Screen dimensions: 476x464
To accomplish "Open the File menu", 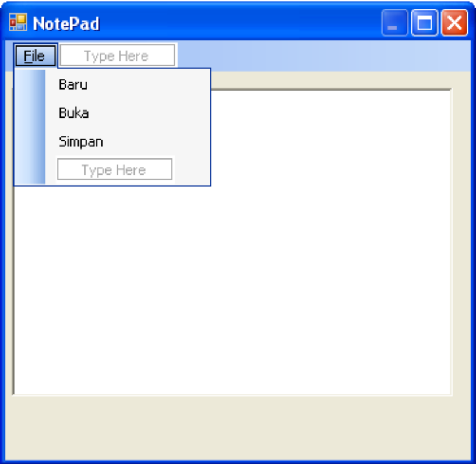I will pyautogui.click(x=35, y=56).
